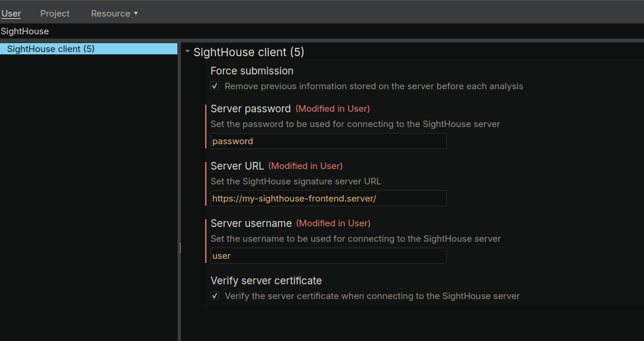Click (Modified in User) beside Server URL

pyautogui.click(x=305, y=166)
